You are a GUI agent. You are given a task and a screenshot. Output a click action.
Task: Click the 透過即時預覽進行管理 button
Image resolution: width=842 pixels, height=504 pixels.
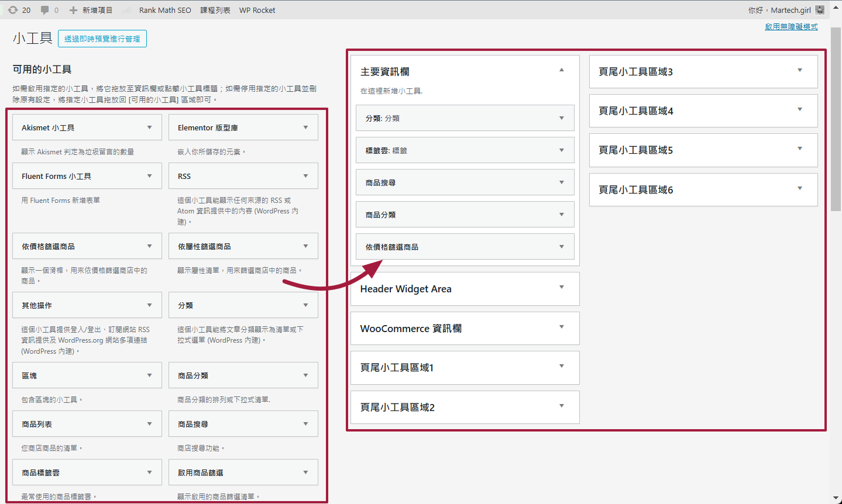102,39
